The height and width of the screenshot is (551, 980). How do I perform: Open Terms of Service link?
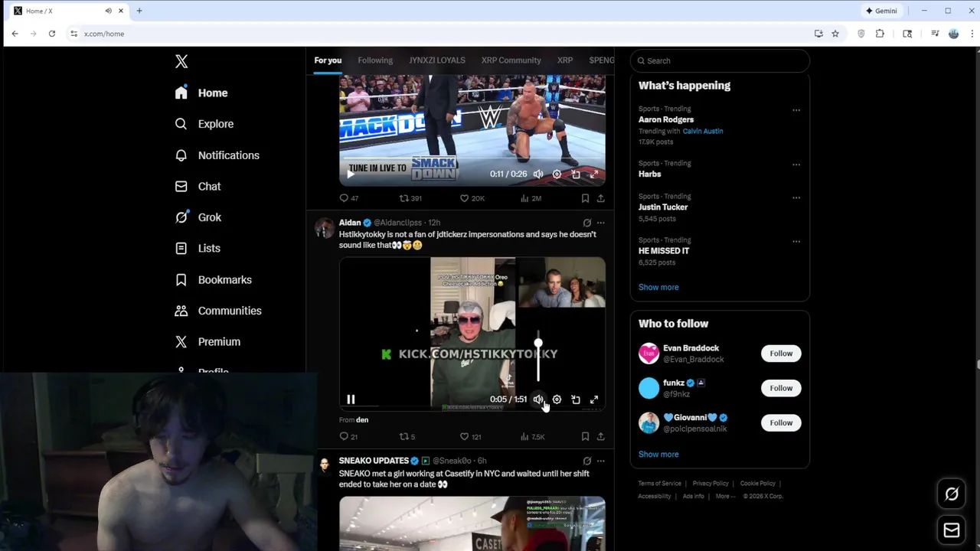(660, 484)
